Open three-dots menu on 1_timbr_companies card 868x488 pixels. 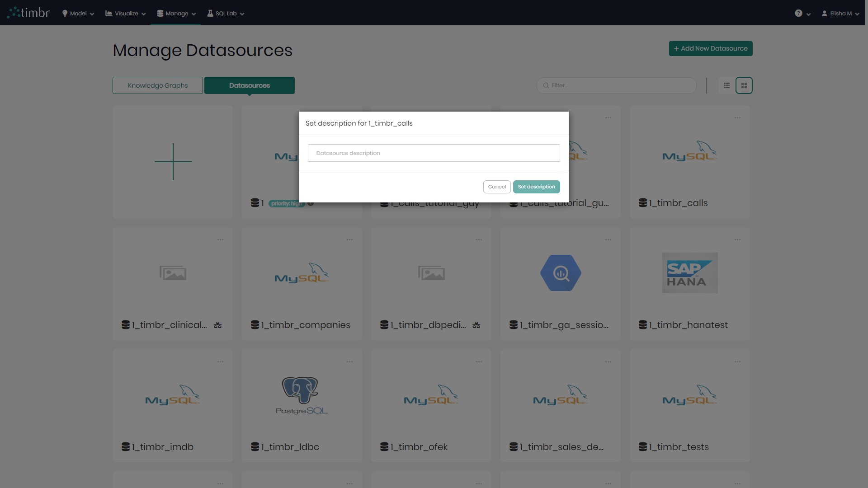(349, 240)
